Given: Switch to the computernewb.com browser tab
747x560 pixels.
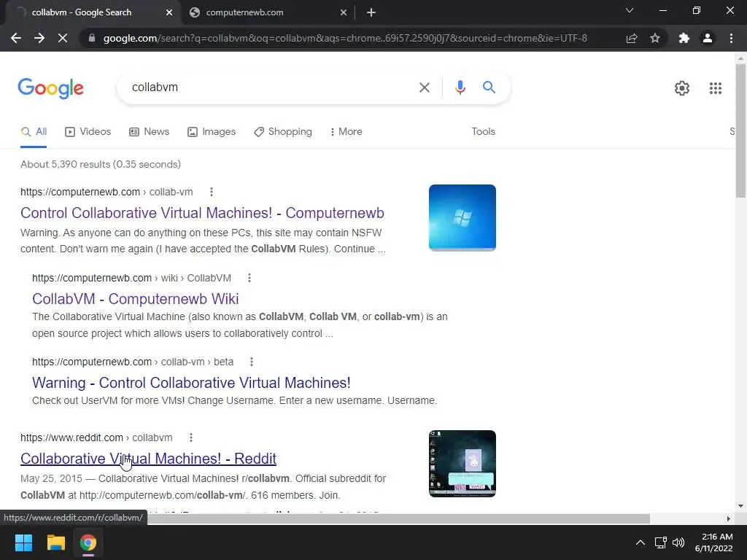Looking at the screenshot, I should coord(267,12).
